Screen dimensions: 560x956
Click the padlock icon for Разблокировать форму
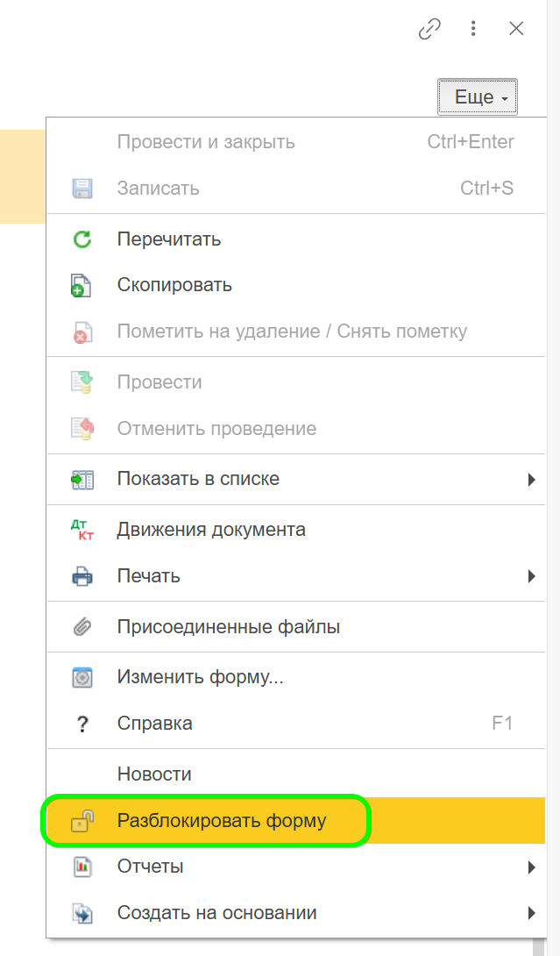pyautogui.click(x=82, y=822)
